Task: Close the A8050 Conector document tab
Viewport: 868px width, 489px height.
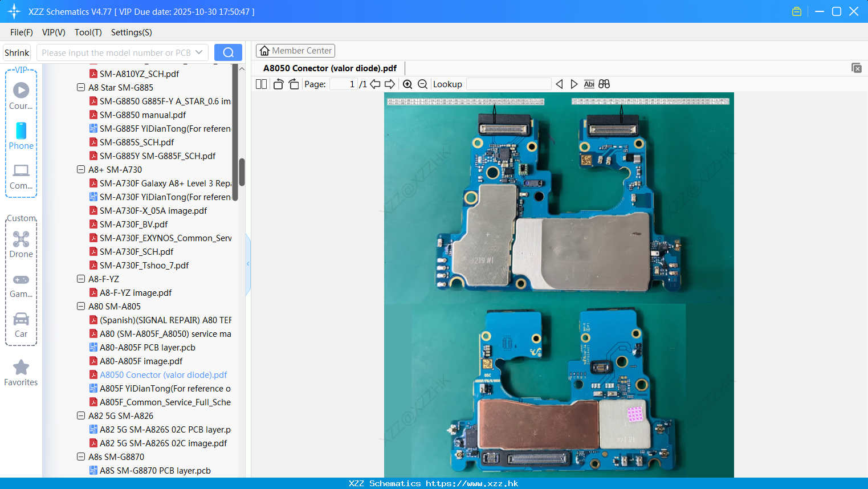Action: coord(857,68)
